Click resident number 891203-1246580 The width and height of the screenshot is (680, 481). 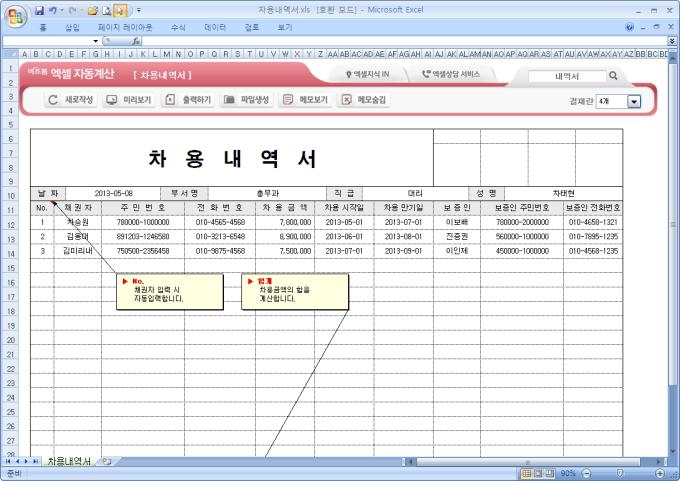click(x=143, y=237)
